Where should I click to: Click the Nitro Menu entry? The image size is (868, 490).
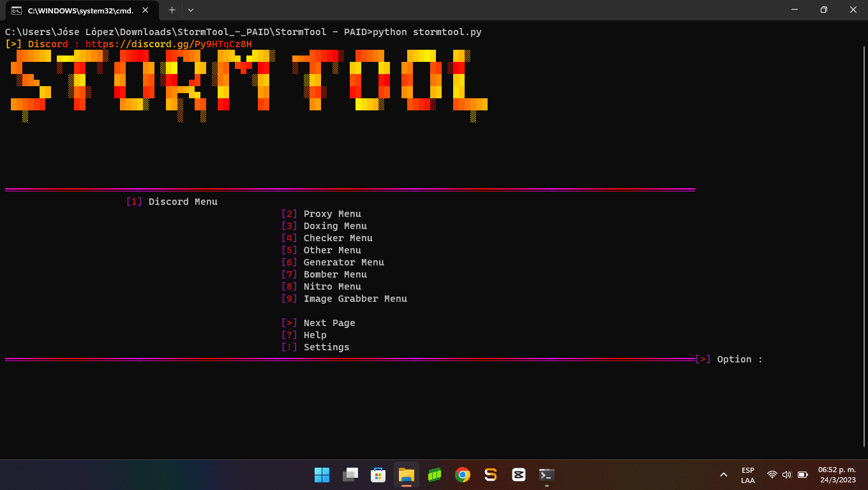tap(321, 286)
